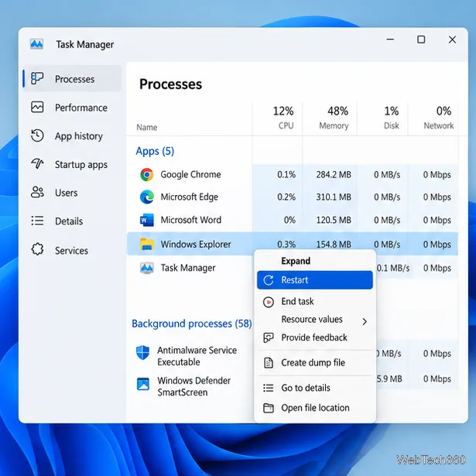Click the Details list icon in sidebar
This screenshot has width=476, height=476.
(x=37, y=221)
